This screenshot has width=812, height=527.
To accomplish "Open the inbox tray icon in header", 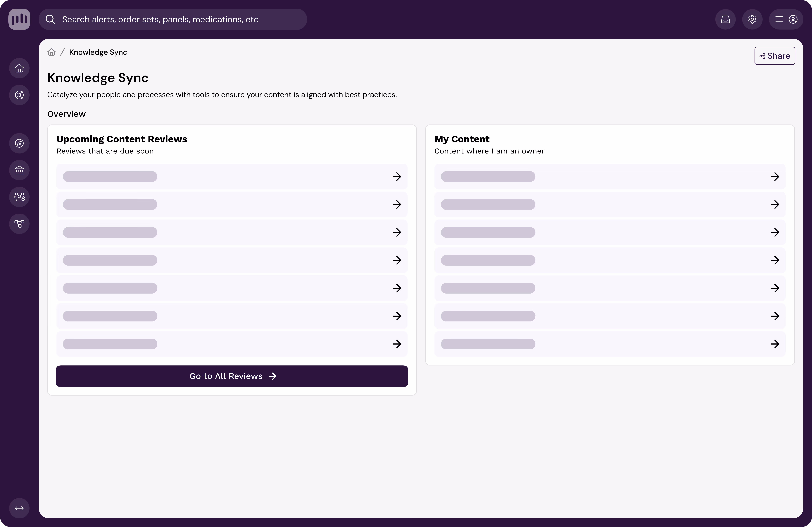I will pos(725,19).
